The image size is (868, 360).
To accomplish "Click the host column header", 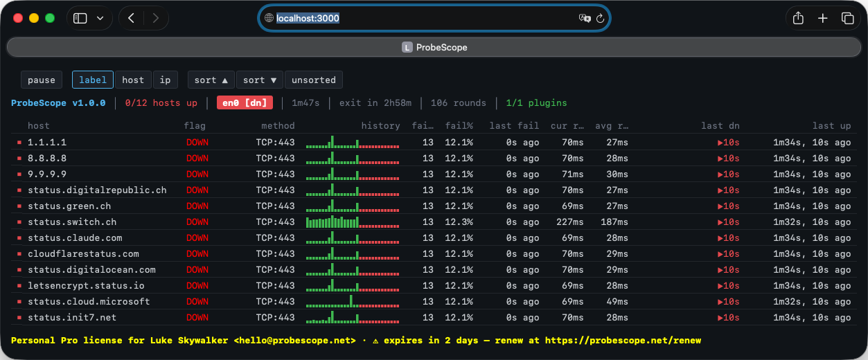I will tap(39, 125).
